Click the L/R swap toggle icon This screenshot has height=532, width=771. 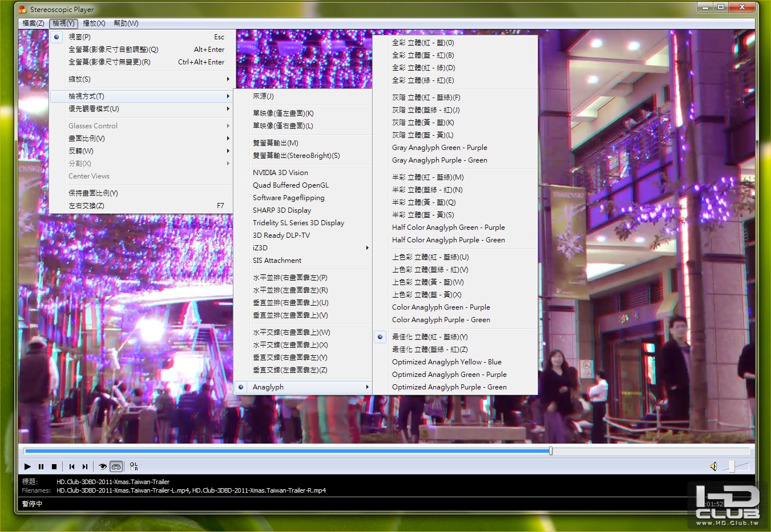point(134,466)
